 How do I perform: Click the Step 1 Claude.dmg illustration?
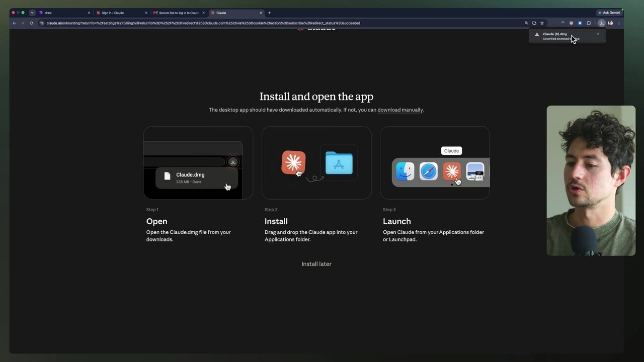(198, 163)
